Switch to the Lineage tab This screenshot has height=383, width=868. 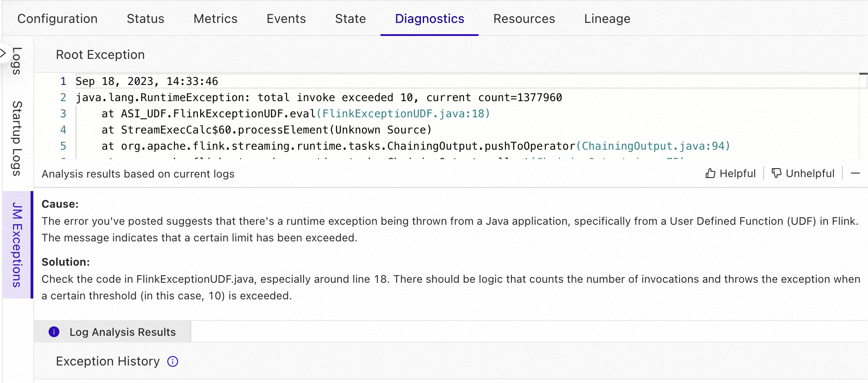[x=607, y=18]
